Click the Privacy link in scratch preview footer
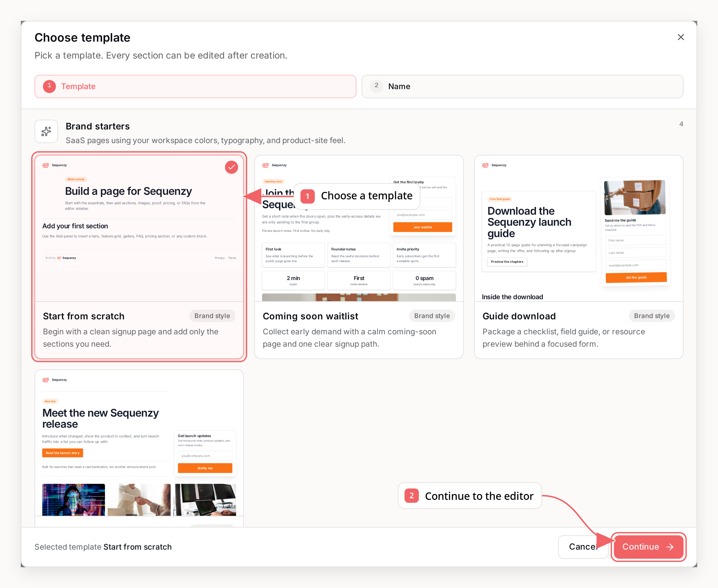The width and height of the screenshot is (718, 588). (219, 258)
